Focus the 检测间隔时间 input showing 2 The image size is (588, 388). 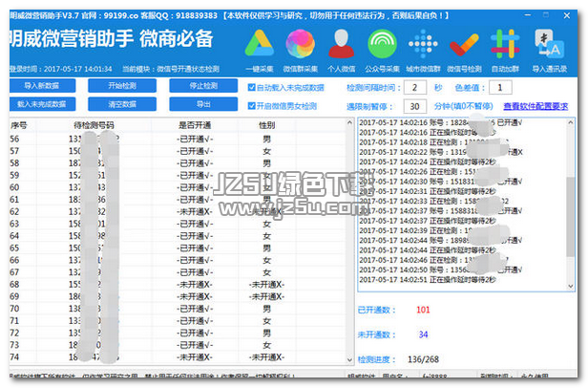[x=414, y=88]
